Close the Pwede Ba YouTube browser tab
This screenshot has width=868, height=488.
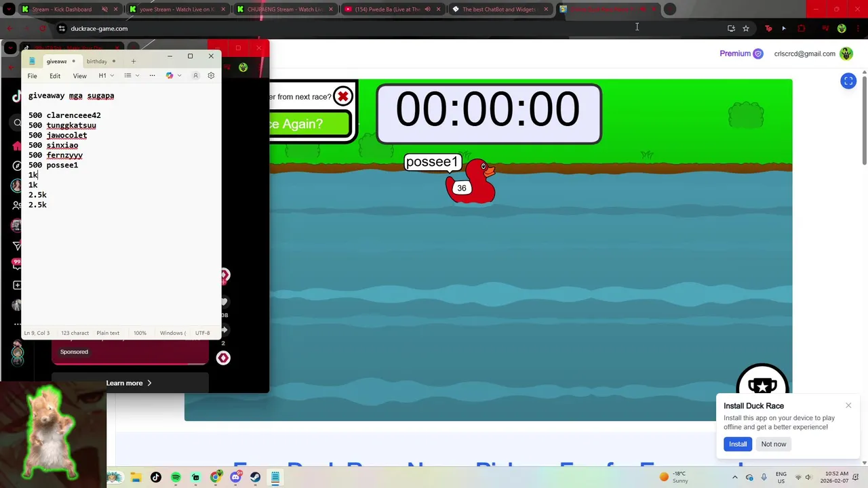coord(439,9)
